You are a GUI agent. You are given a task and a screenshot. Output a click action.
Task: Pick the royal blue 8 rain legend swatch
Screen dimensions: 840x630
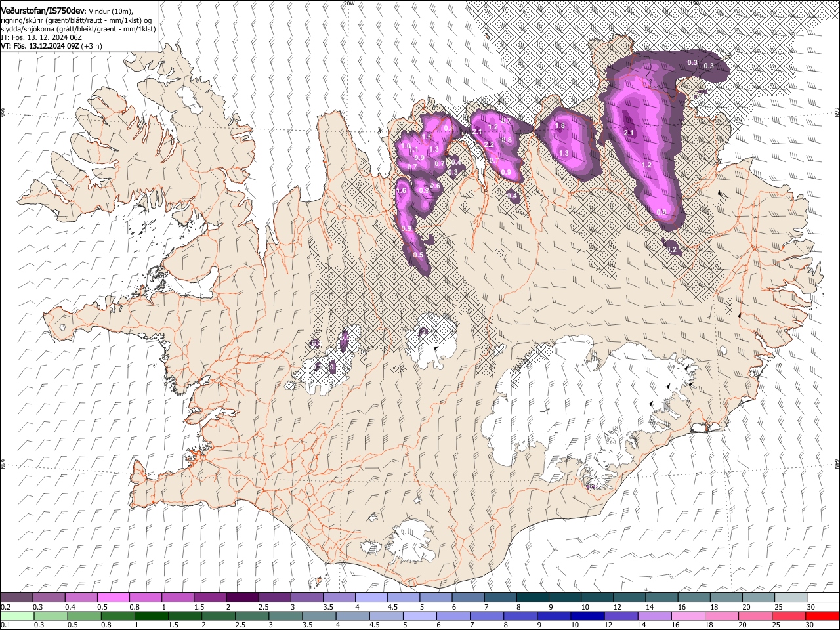click(x=520, y=616)
